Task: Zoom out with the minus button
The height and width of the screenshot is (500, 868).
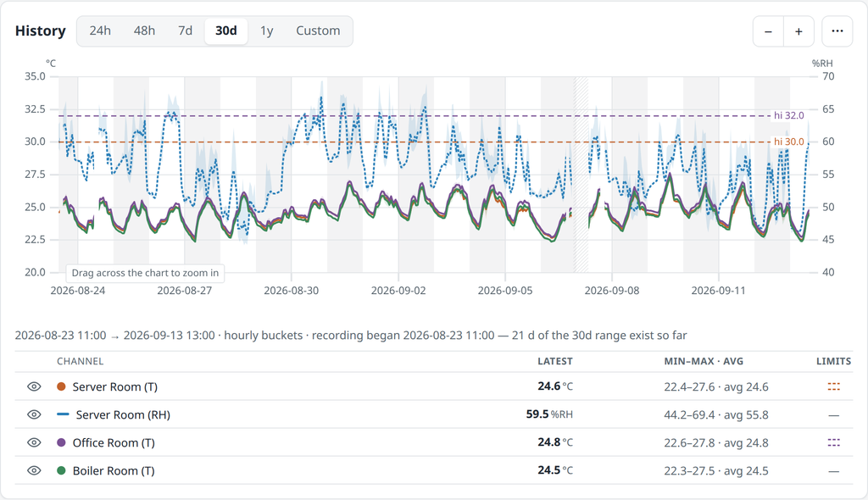Action: (x=768, y=31)
